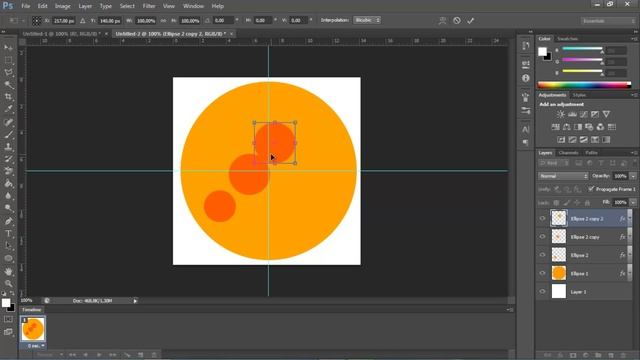This screenshot has width=640, height=360.
Task: Select the History Brush tool
Action: click(8, 159)
